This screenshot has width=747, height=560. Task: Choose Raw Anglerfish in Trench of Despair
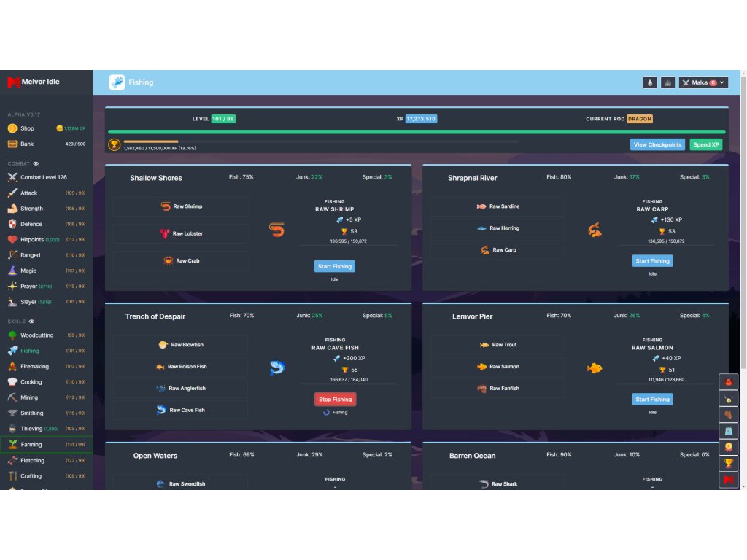click(181, 389)
